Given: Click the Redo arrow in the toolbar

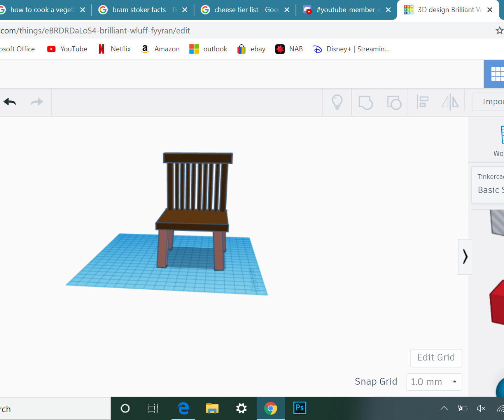Looking at the screenshot, I should [37, 102].
